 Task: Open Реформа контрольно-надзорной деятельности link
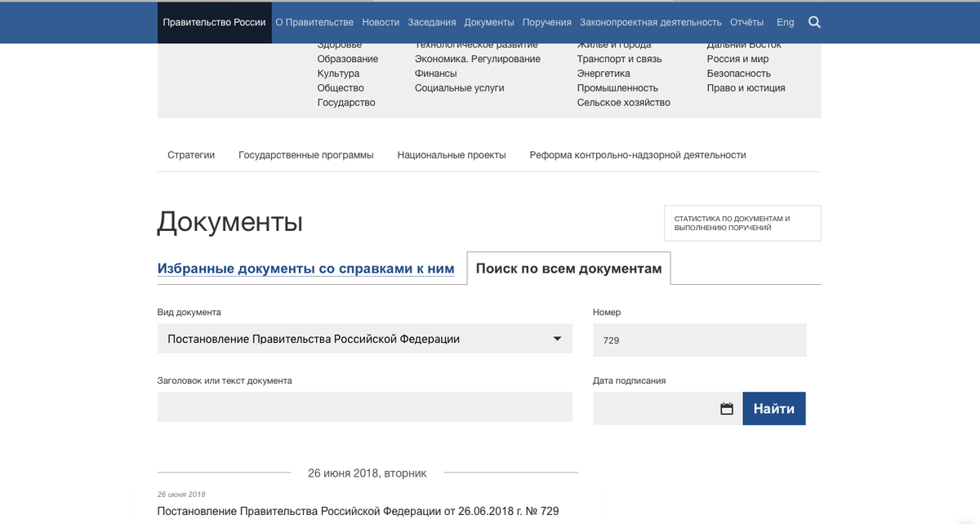638,155
